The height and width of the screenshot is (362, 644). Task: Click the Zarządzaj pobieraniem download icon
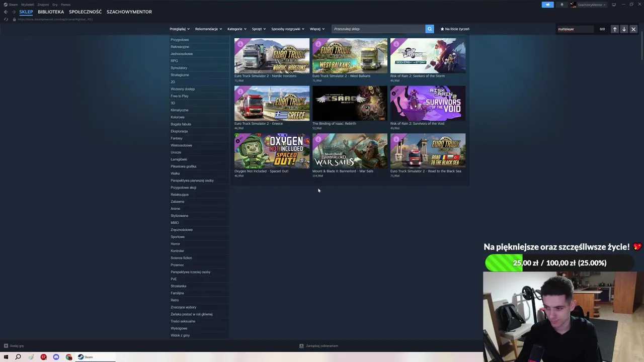301,346
